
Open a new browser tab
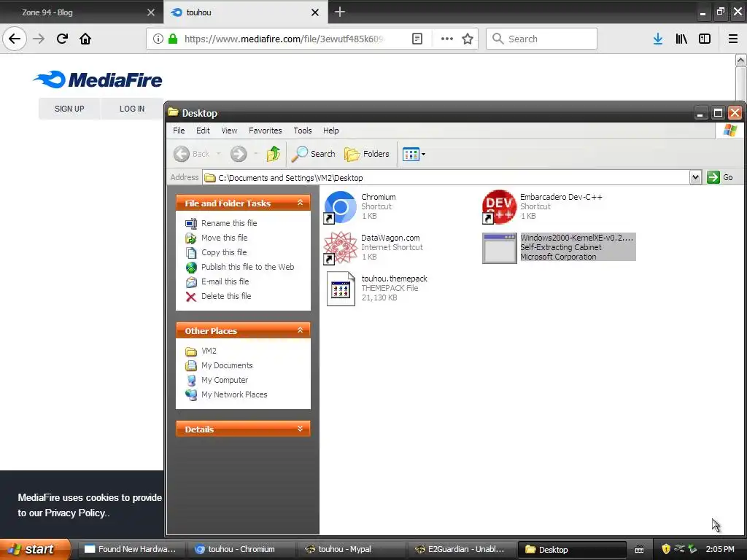pos(340,12)
